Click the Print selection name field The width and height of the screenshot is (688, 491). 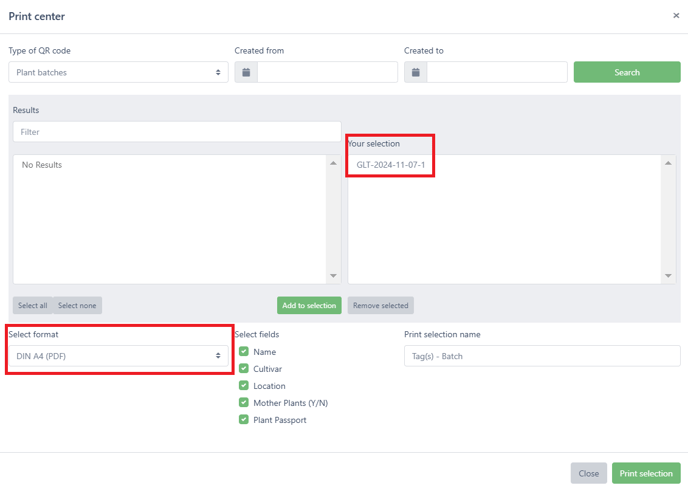click(542, 356)
